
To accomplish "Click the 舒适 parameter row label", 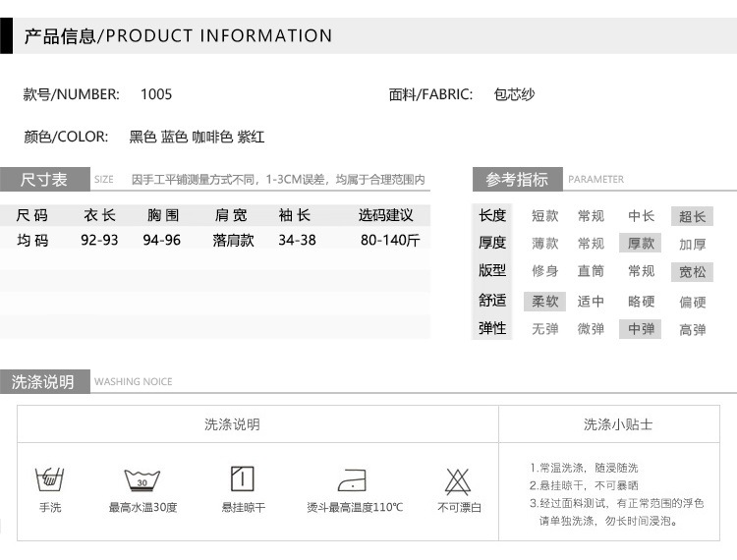I will click(492, 301).
